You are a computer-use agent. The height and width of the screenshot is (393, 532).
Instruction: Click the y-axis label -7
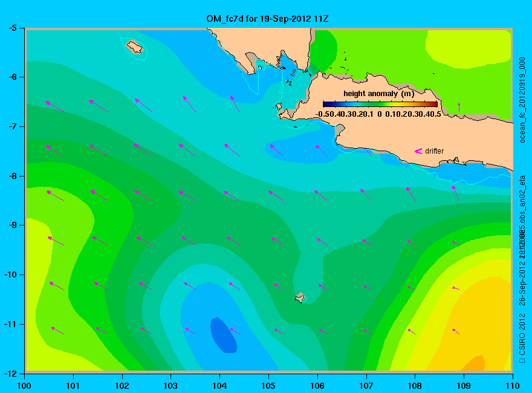(x=13, y=126)
